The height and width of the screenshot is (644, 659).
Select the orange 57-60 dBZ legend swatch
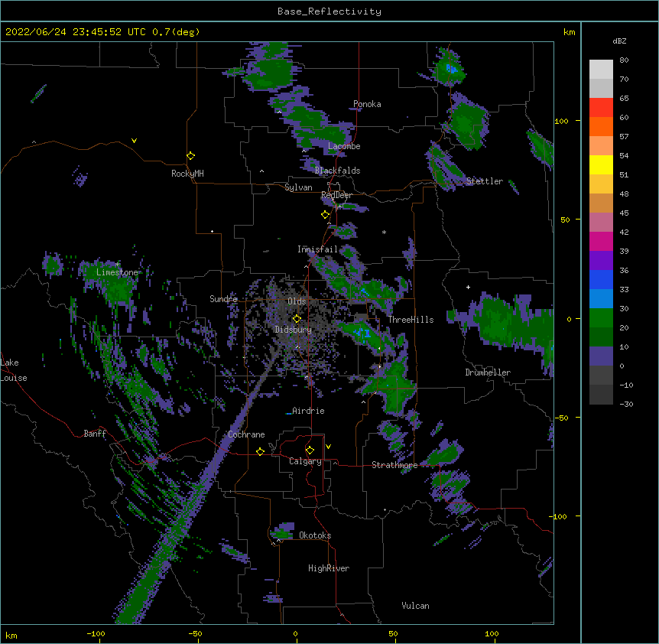coord(601,126)
